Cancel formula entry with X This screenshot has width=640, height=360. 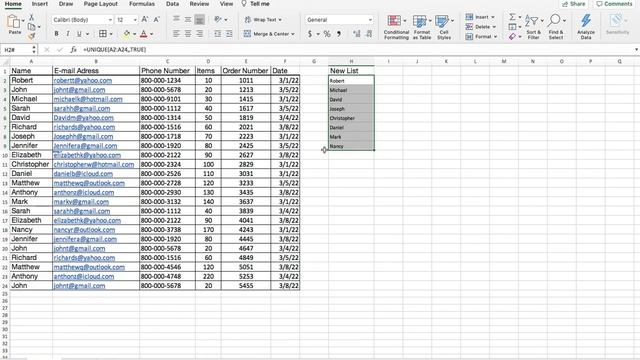47,49
